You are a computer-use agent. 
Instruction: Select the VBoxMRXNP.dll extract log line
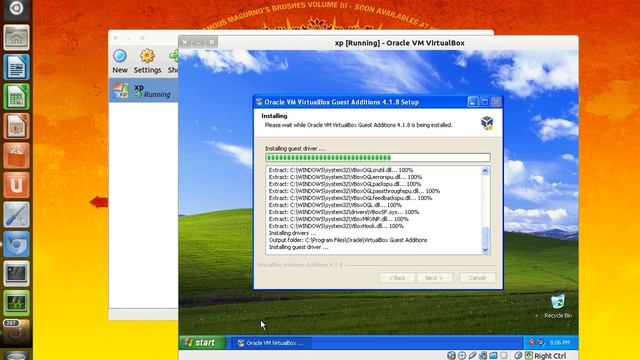(338, 219)
